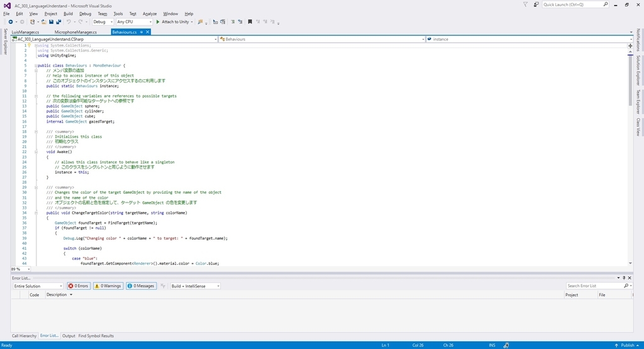The image size is (644, 349).
Task: Click the Decrease Indent toolbar icon
Action: click(215, 22)
